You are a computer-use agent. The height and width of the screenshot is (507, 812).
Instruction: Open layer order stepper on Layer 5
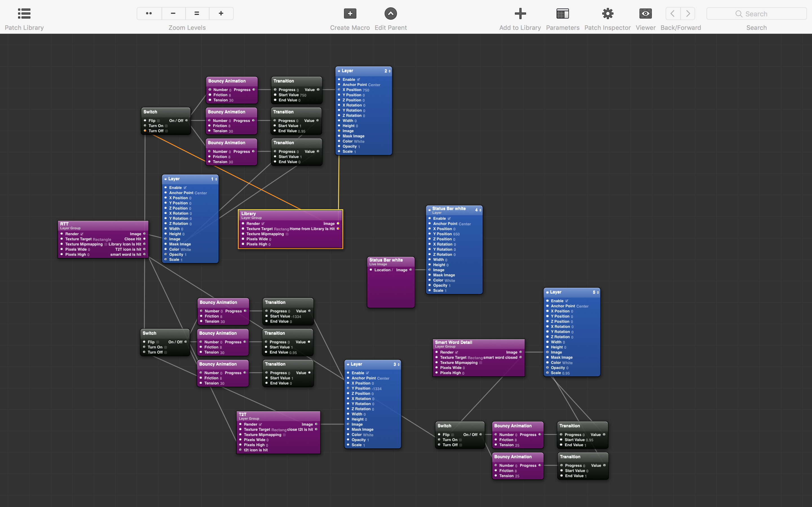coord(598,292)
